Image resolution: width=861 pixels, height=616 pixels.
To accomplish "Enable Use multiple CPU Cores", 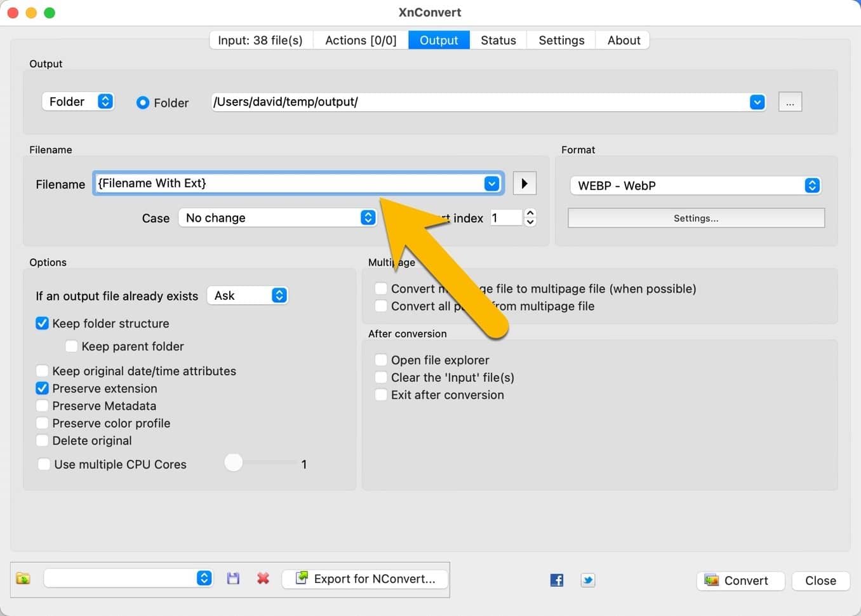I will pos(44,464).
